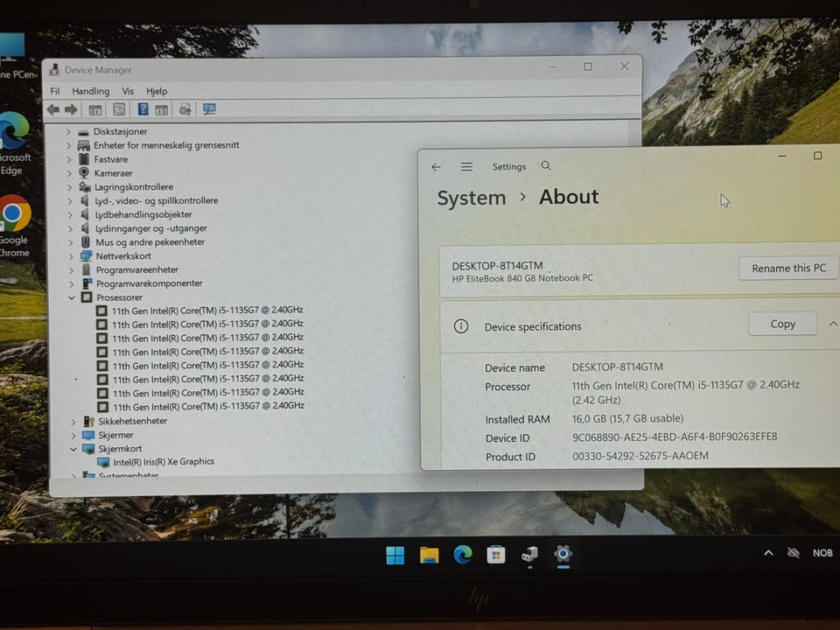Go back in the Settings window
This screenshot has height=630, width=840.
tap(436, 167)
